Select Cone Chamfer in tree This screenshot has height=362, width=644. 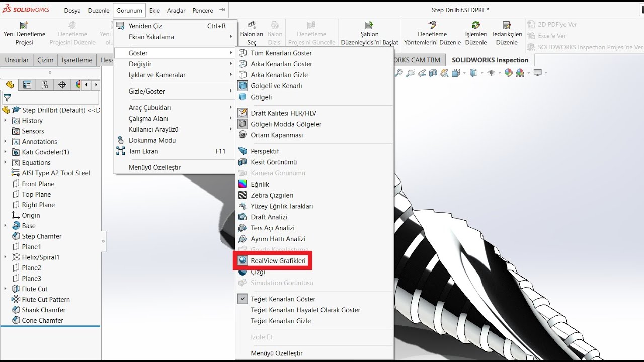(x=42, y=321)
